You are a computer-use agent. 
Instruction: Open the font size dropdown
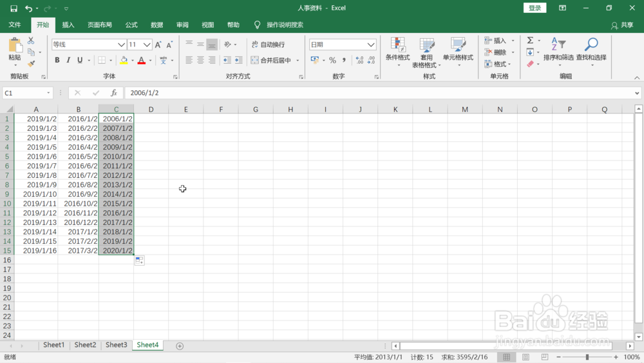coord(147,44)
